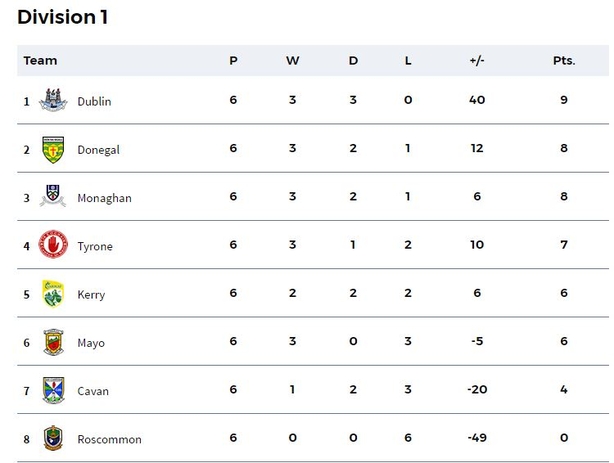Open the Donegal team name link
The image size is (614, 463).
coord(98,150)
